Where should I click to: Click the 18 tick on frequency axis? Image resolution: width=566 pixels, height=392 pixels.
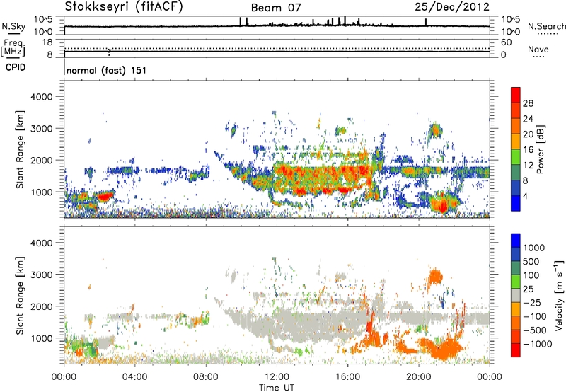47,42
